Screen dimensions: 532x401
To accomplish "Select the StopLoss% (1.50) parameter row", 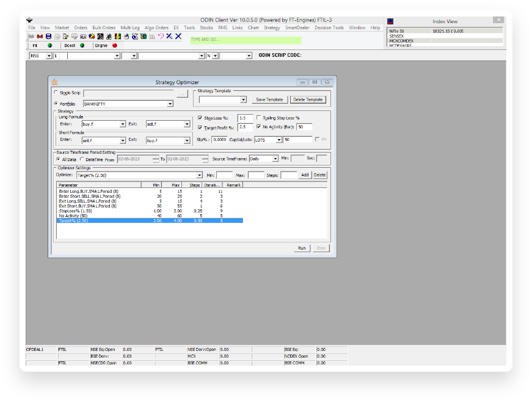I will [149, 211].
